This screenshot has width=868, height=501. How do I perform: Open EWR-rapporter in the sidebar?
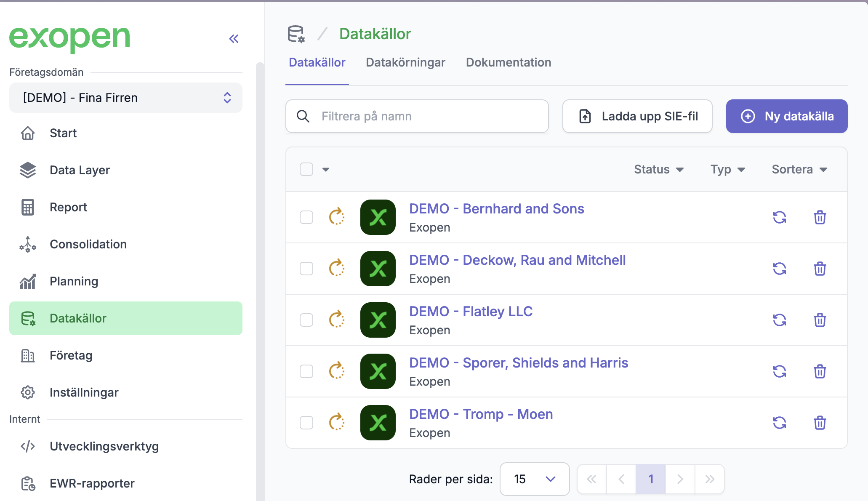tap(126, 483)
